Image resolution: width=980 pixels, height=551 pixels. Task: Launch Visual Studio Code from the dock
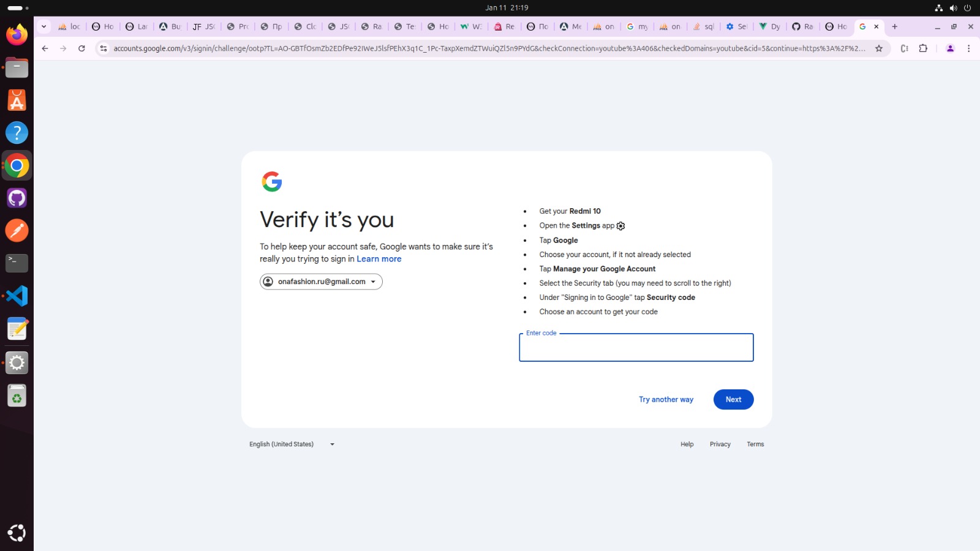tap(17, 296)
